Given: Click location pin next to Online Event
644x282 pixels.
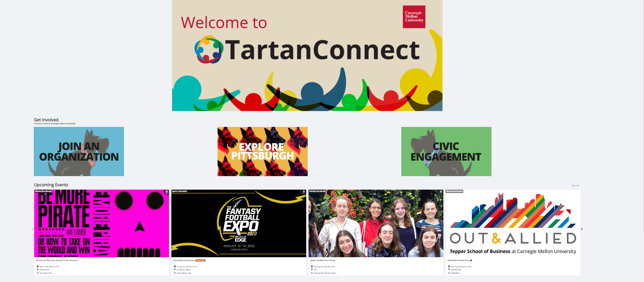Looking at the screenshot, I should click(38, 269).
